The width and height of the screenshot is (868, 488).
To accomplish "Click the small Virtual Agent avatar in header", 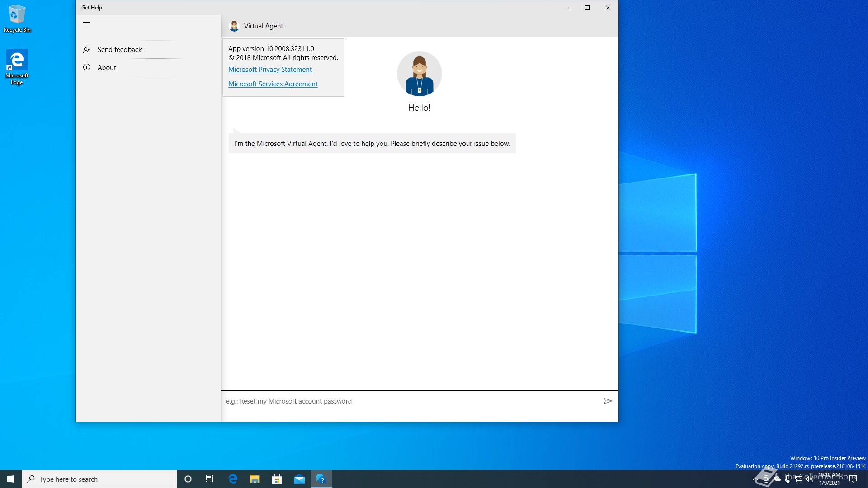I will click(234, 26).
